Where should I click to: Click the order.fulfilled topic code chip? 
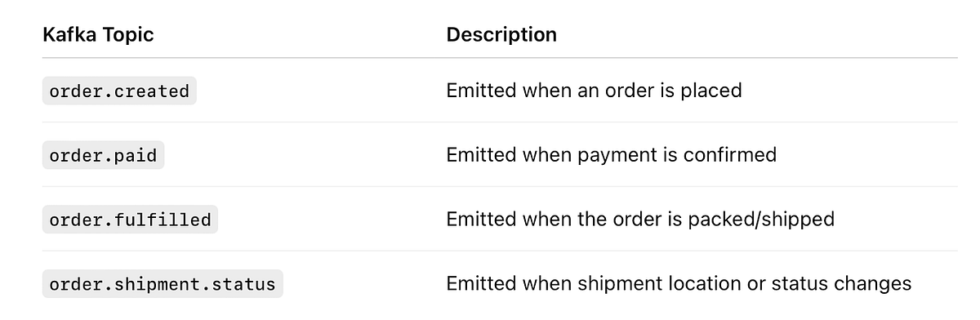[130, 220]
